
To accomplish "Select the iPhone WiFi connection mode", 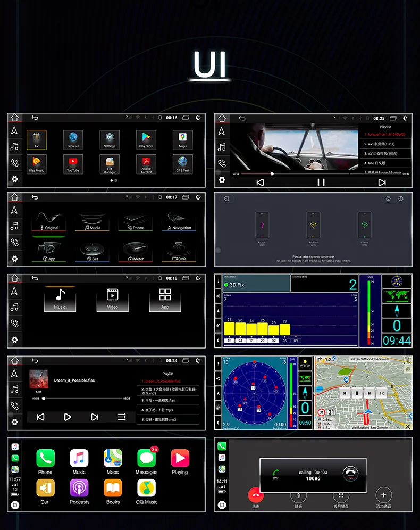I will (364, 228).
